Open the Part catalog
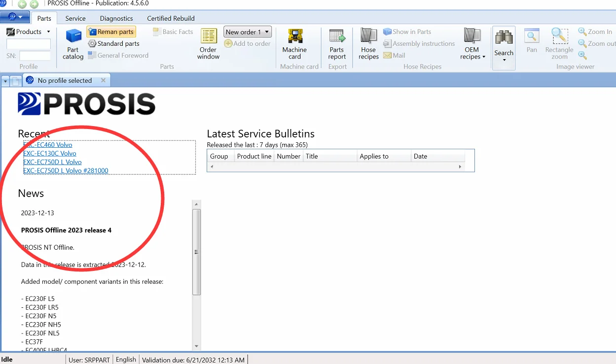Image resolution: width=616 pixels, height=364 pixels. click(73, 44)
